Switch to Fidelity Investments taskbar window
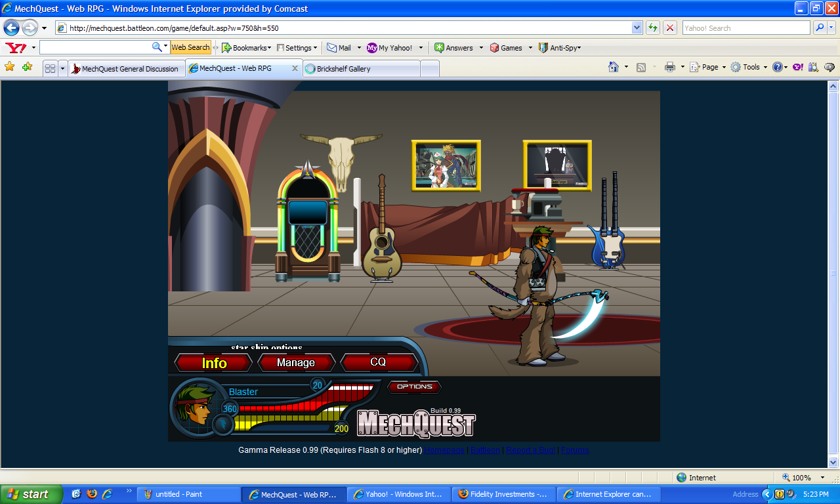The image size is (840, 504). 503,494
